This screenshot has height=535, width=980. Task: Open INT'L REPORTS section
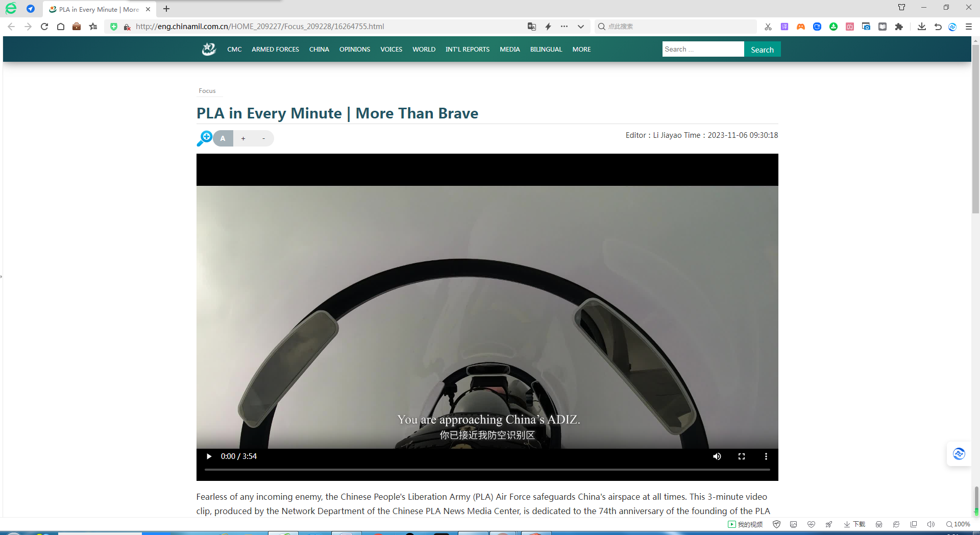point(468,50)
